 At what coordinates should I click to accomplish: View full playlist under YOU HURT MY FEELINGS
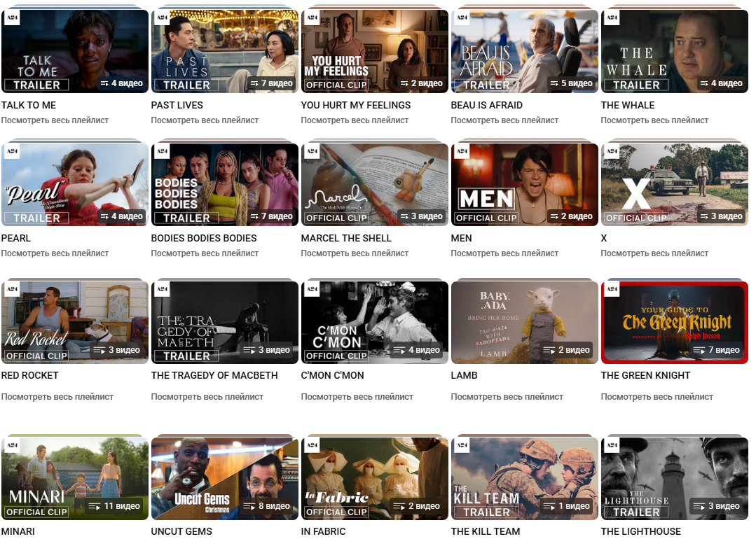tap(355, 120)
